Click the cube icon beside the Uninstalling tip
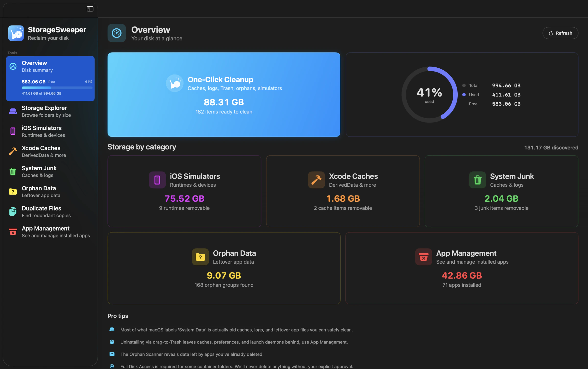 112,342
